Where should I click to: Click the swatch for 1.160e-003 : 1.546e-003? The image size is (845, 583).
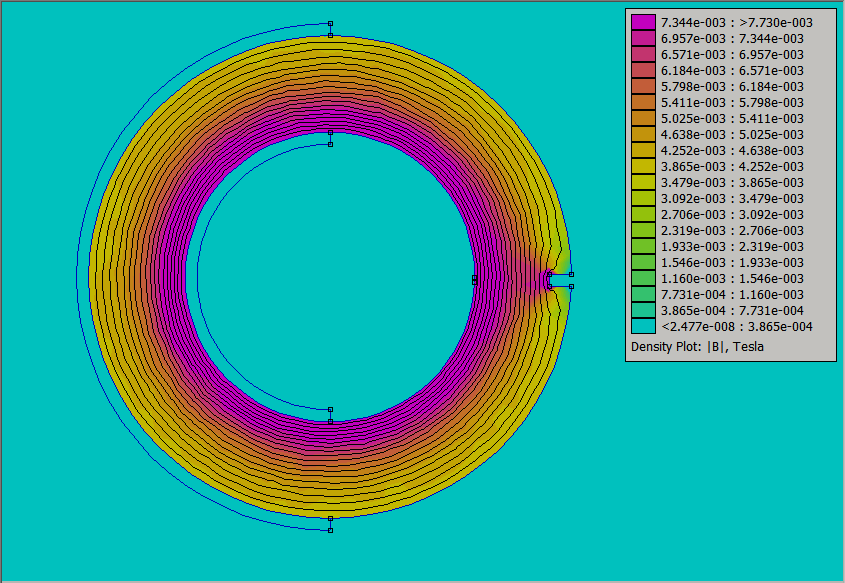(643, 278)
